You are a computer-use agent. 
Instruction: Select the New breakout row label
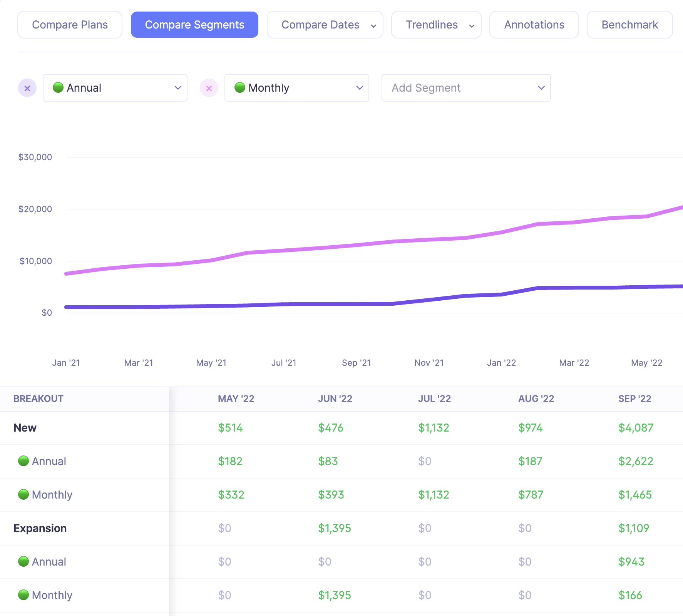(x=25, y=428)
